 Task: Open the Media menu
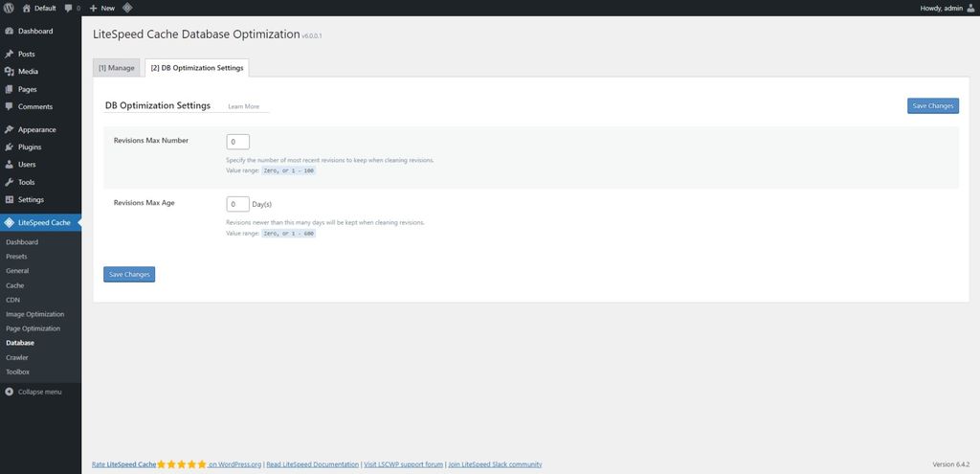(x=40, y=71)
